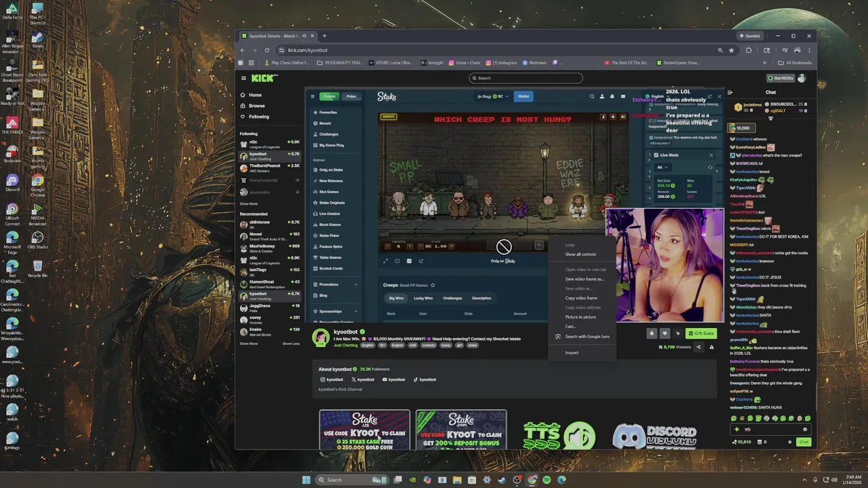Click the taskbar Search box

pyautogui.click(x=353, y=480)
